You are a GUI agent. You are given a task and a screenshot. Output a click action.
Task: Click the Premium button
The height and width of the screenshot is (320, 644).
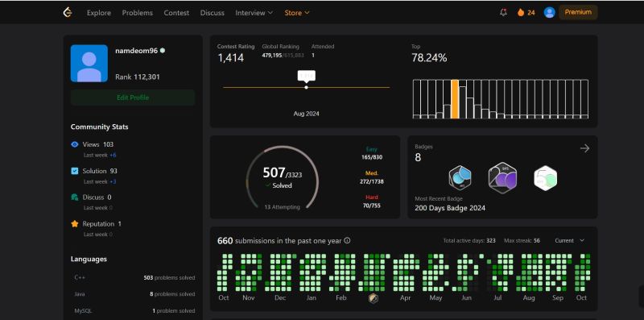tap(578, 12)
